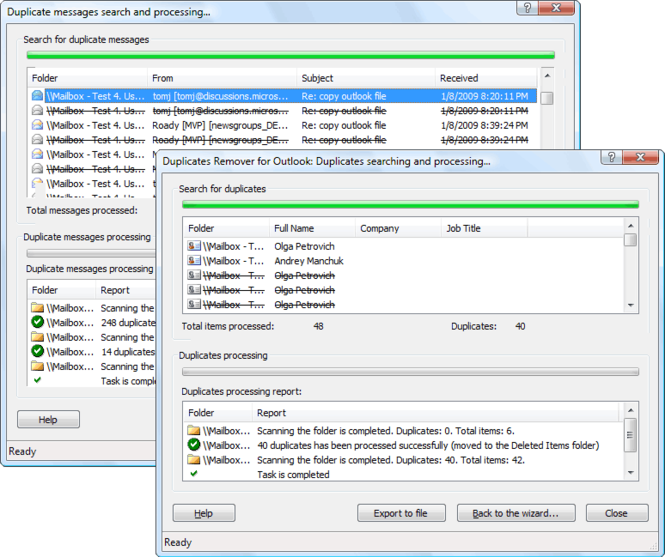Click '1/8/2009 8:39:24 PM' unstruck received cell
Screen dimensions: 665x557
tap(484, 125)
